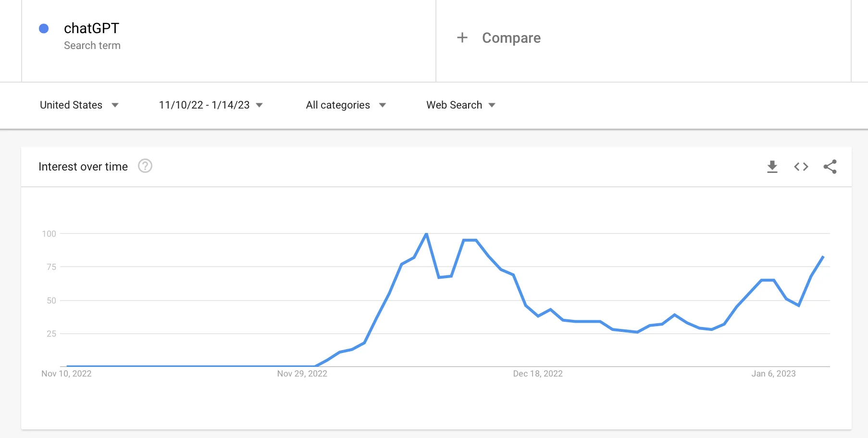Open the All categories dropdown
This screenshot has width=868, height=438.
click(x=346, y=105)
